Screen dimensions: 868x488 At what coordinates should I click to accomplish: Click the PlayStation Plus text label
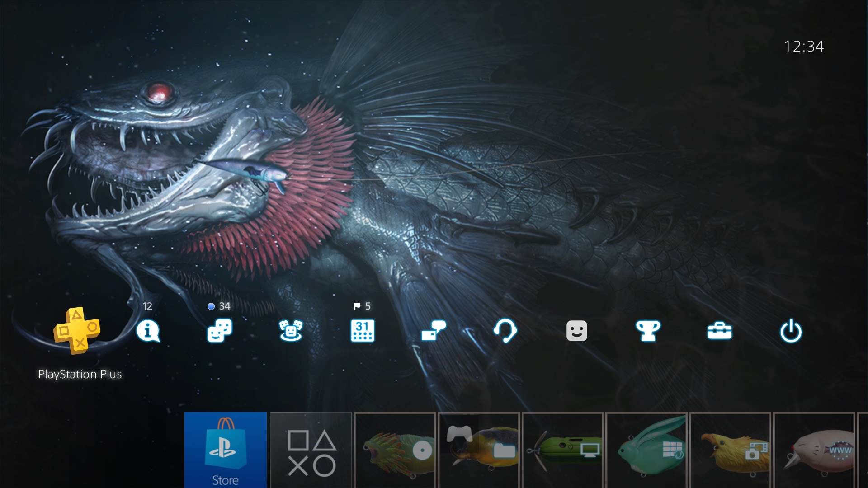pyautogui.click(x=80, y=374)
